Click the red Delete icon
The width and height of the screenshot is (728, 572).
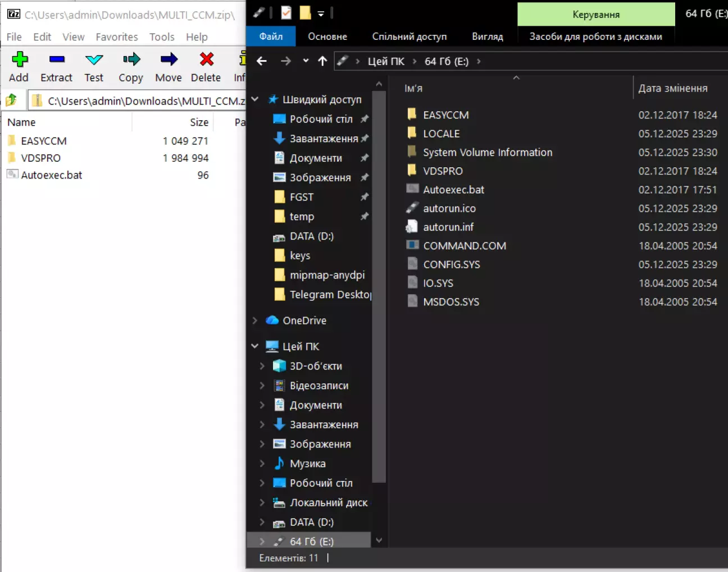coord(206,60)
